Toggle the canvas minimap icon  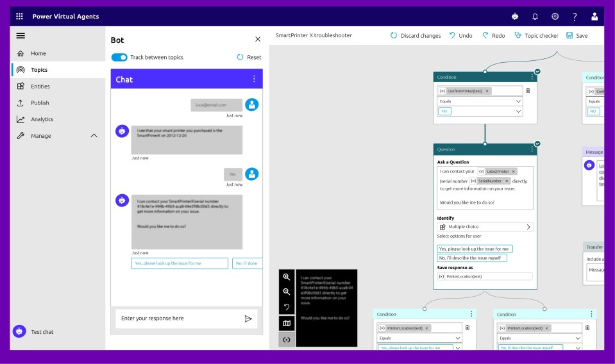[287, 324]
